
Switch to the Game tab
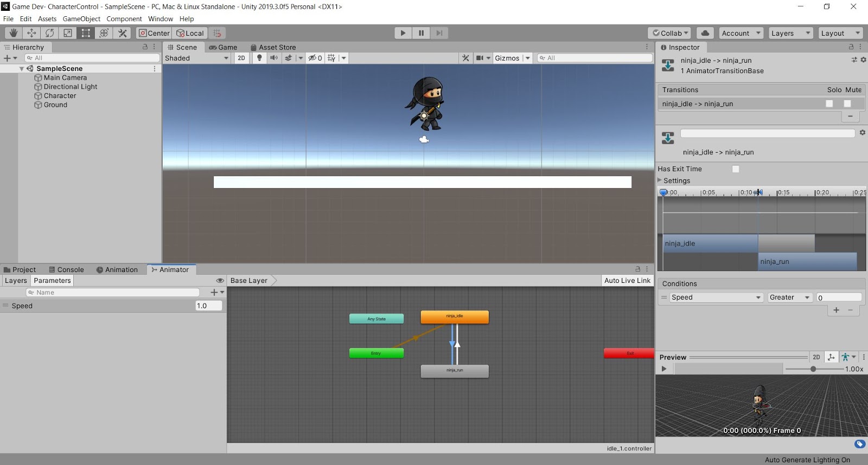pyautogui.click(x=223, y=47)
